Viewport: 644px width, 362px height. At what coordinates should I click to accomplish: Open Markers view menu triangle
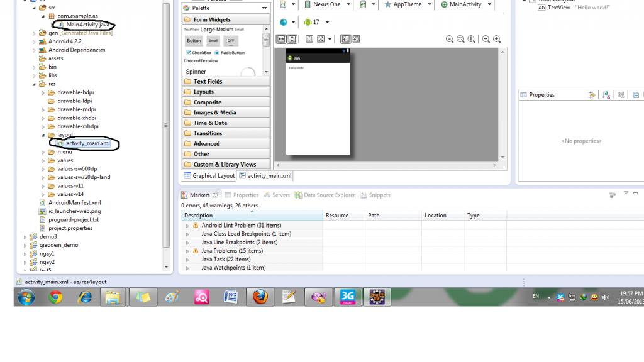click(x=626, y=193)
